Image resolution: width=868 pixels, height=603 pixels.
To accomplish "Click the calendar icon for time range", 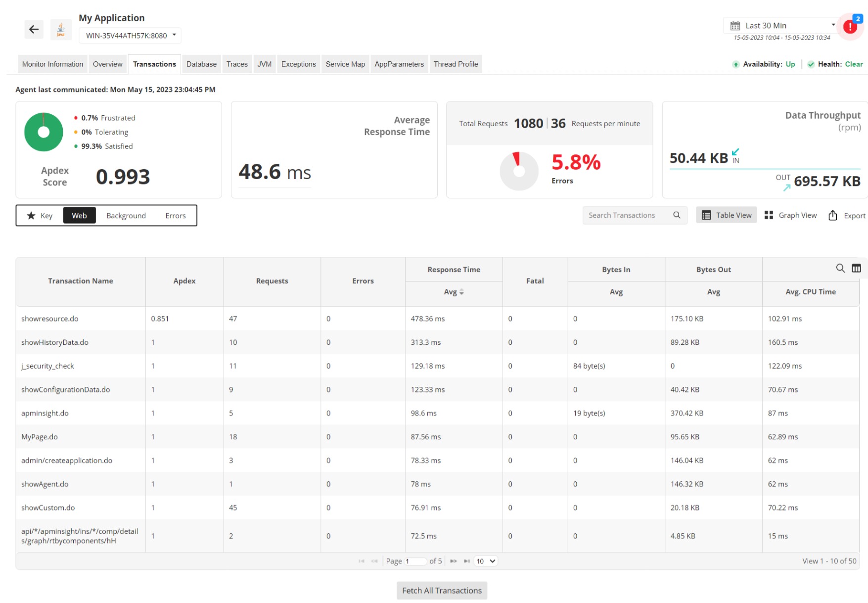I will coord(735,25).
